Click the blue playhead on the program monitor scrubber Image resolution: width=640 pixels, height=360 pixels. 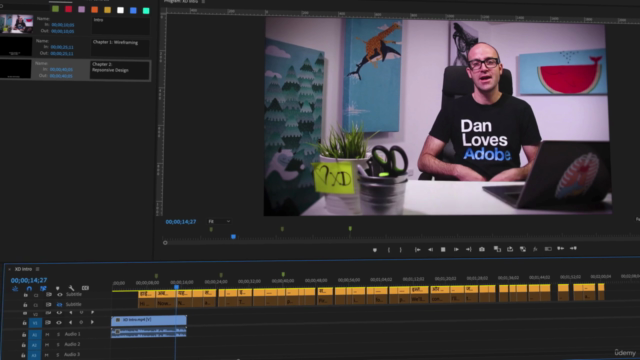[233, 237]
